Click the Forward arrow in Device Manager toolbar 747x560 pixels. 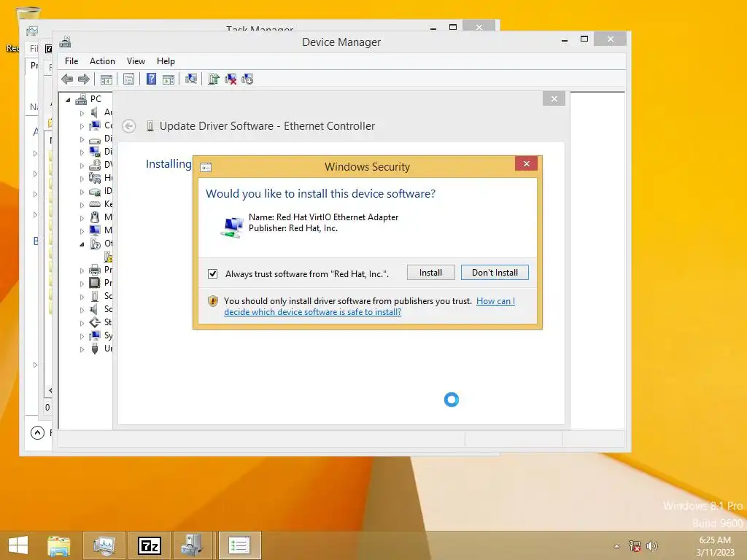pyautogui.click(x=84, y=79)
